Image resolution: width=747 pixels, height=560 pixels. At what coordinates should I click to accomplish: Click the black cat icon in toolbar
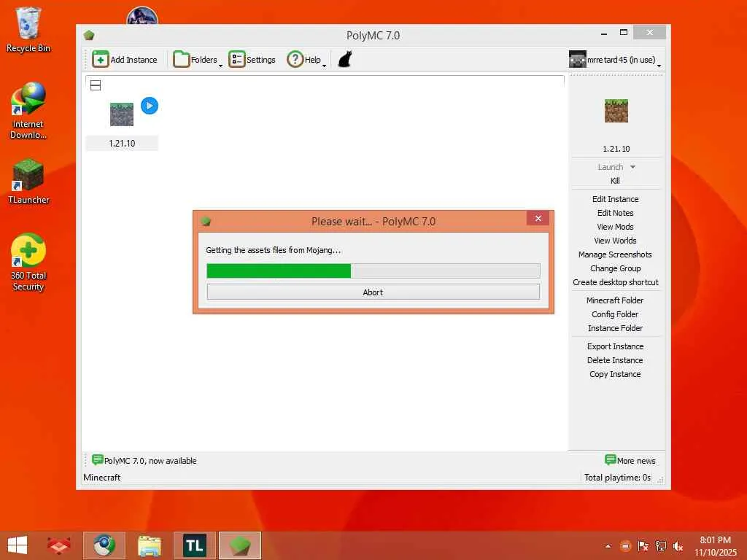[345, 60]
